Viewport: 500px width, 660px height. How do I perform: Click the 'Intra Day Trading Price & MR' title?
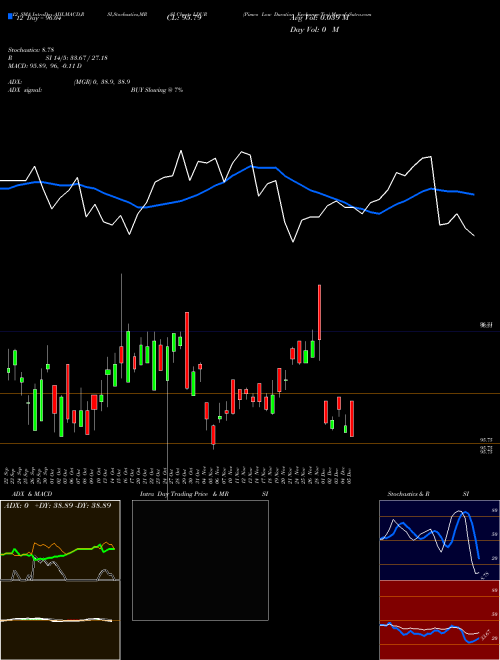tap(184, 494)
